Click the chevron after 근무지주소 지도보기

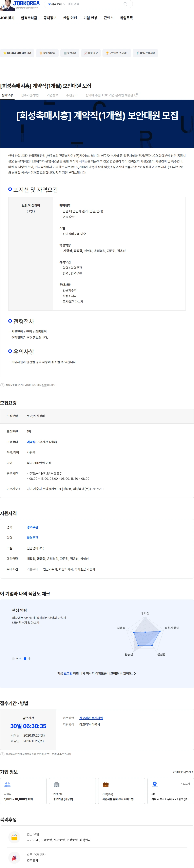pos(104,489)
